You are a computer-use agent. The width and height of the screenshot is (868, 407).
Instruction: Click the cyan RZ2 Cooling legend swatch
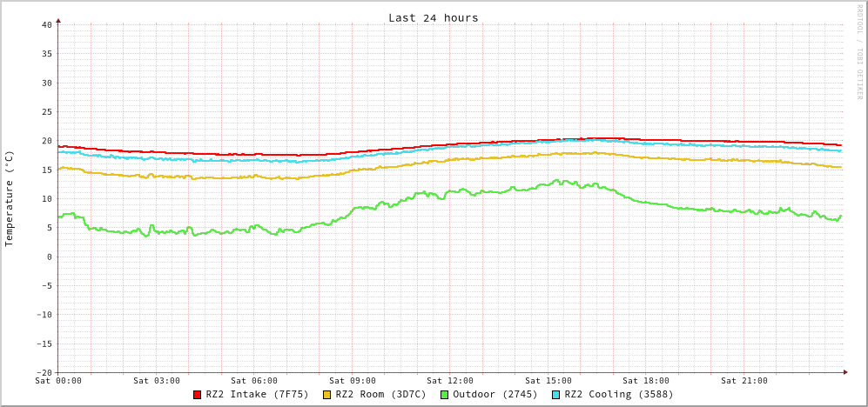coord(556,395)
